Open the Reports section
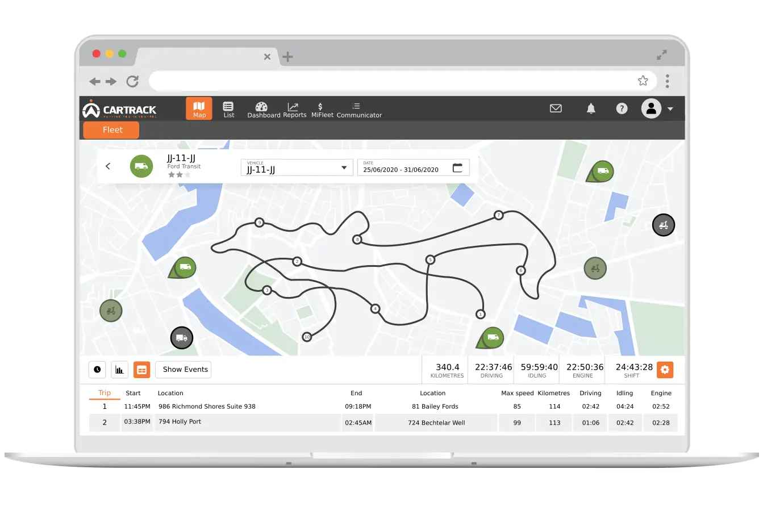This screenshot has width=763, height=532. point(294,110)
